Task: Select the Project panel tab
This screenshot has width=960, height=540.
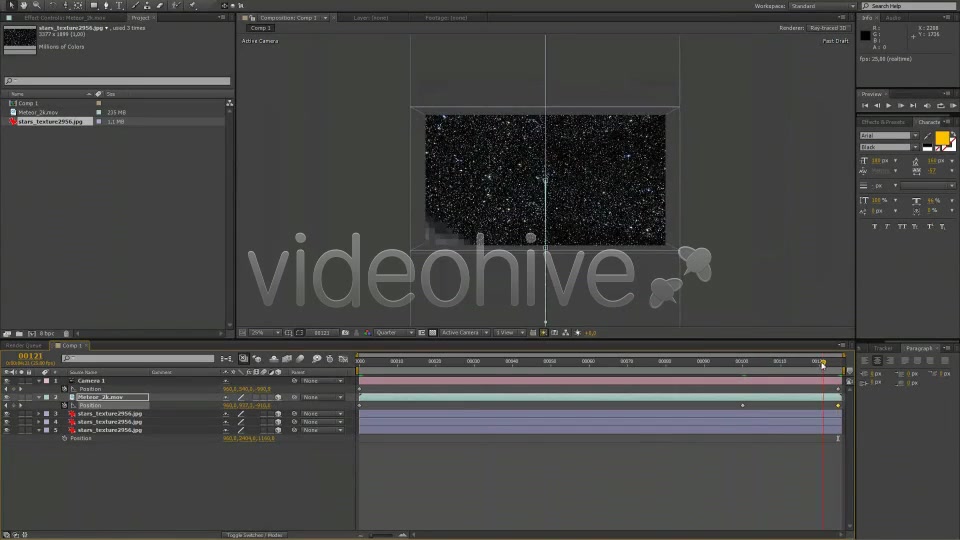Action: pos(140,18)
